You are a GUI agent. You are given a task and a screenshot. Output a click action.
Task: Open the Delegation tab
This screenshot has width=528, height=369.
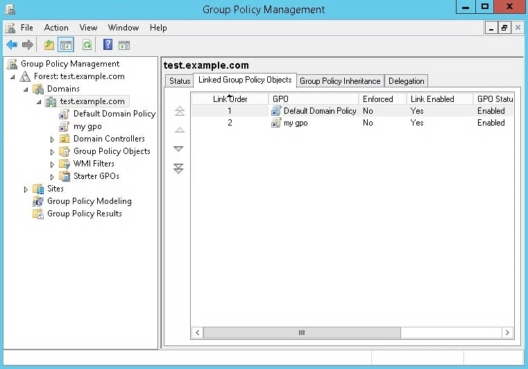pos(406,81)
